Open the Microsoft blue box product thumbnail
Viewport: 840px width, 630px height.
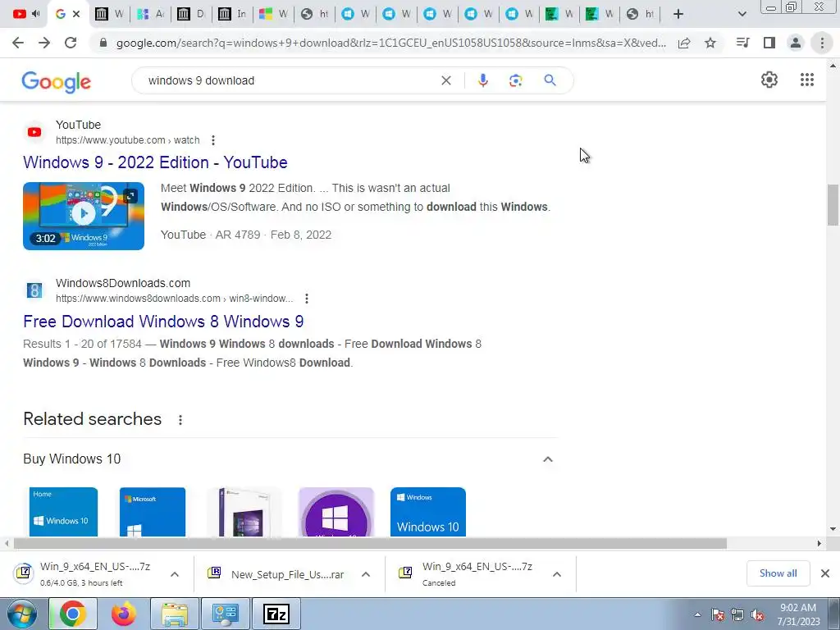tap(152, 512)
